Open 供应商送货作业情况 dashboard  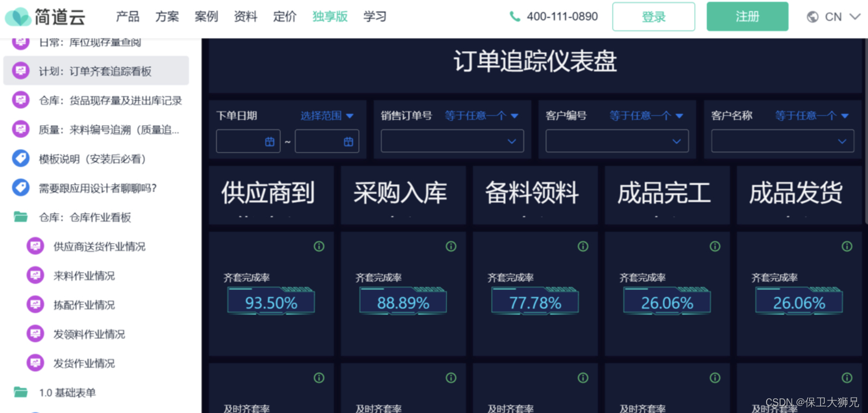click(100, 246)
